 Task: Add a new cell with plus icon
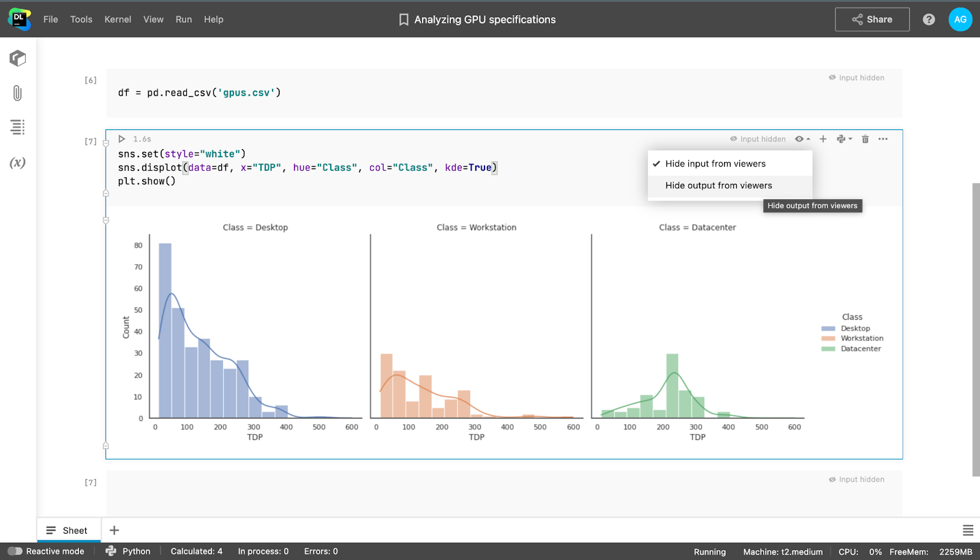point(823,139)
